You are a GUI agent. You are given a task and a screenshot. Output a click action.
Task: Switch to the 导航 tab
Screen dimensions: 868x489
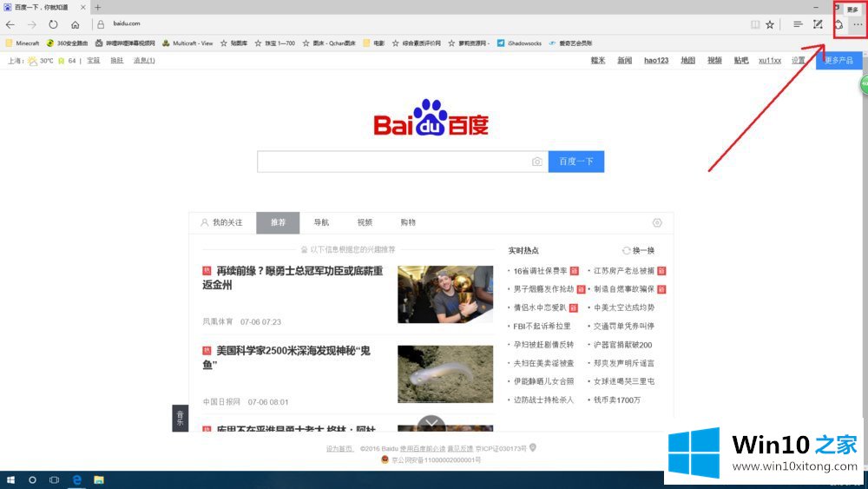click(x=321, y=222)
